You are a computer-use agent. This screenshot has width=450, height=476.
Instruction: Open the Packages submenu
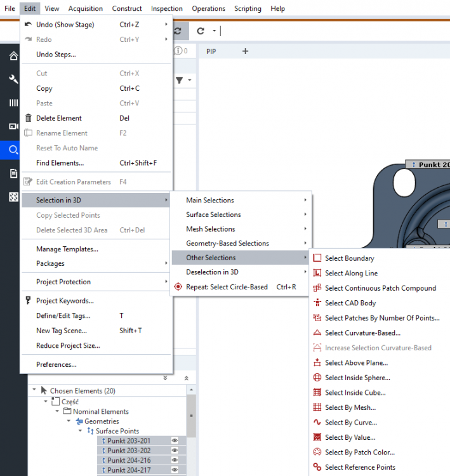click(x=96, y=263)
